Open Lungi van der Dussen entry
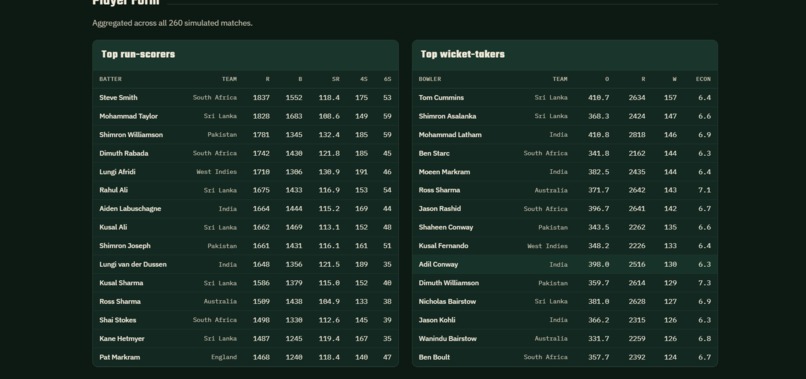Screen dimensions: 806x379 [133, 264]
